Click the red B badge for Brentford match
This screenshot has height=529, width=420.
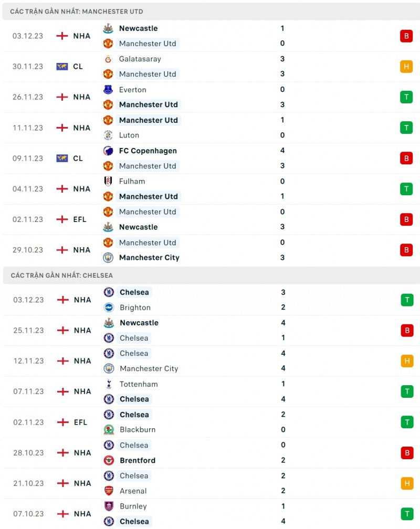406,453
